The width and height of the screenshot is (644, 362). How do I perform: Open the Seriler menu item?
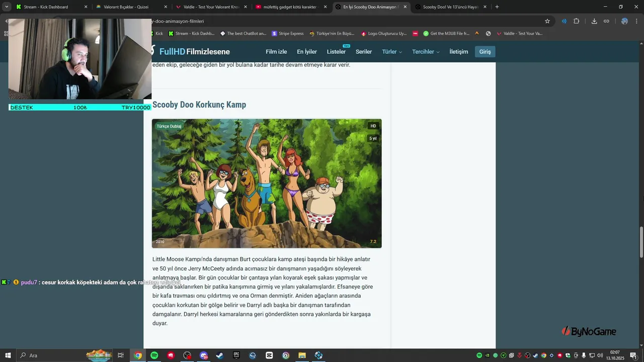point(364,52)
